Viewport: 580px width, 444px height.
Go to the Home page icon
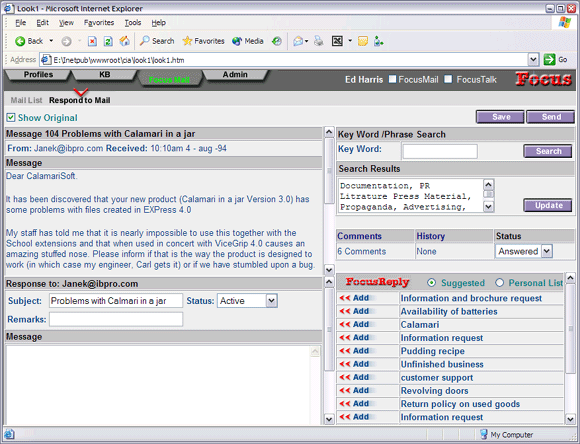124,41
